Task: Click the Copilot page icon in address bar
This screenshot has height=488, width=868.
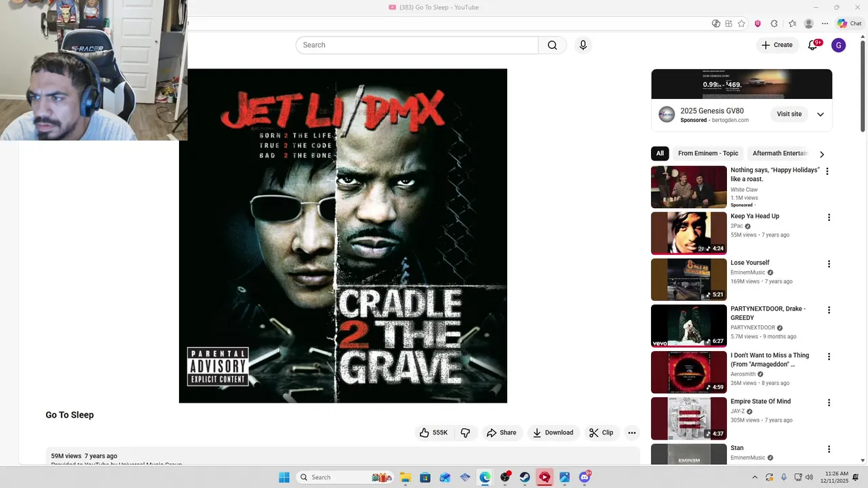Action: point(715,24)
